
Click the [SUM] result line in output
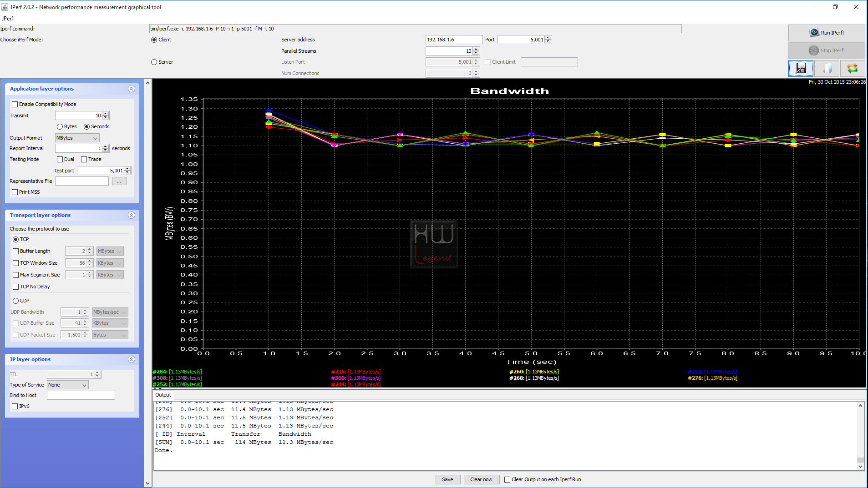(244, 442)
